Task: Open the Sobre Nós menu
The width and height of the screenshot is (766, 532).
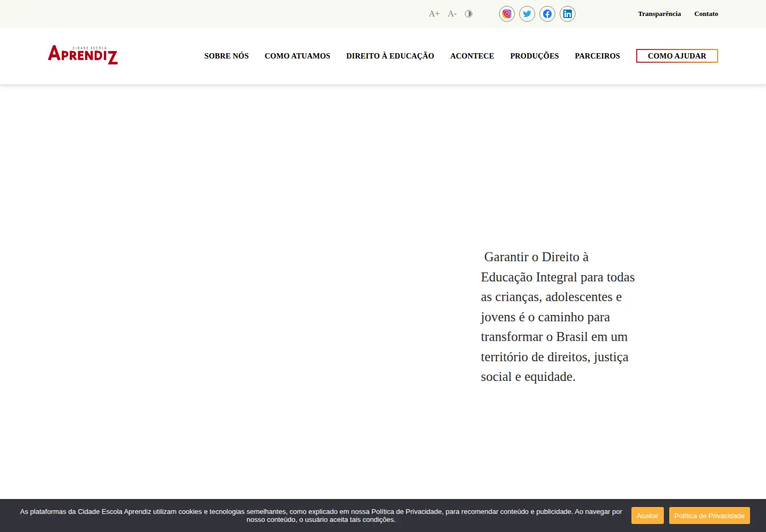Action: [227, 56]
